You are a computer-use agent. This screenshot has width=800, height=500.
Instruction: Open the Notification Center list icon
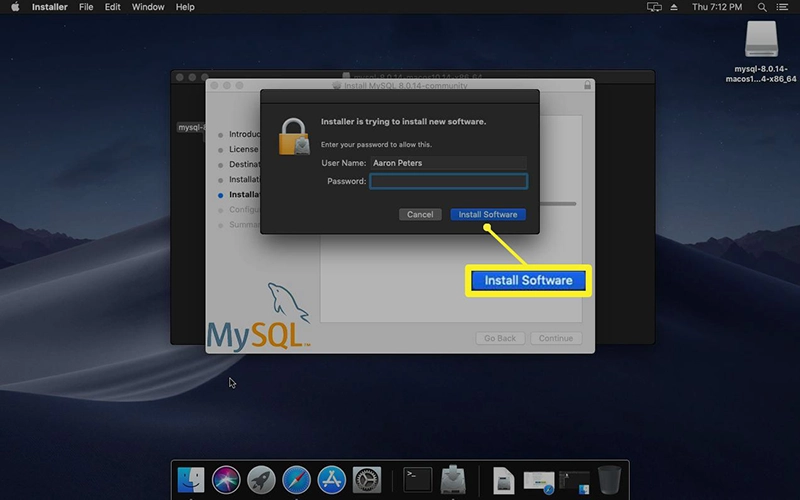(x=782, y=7)
